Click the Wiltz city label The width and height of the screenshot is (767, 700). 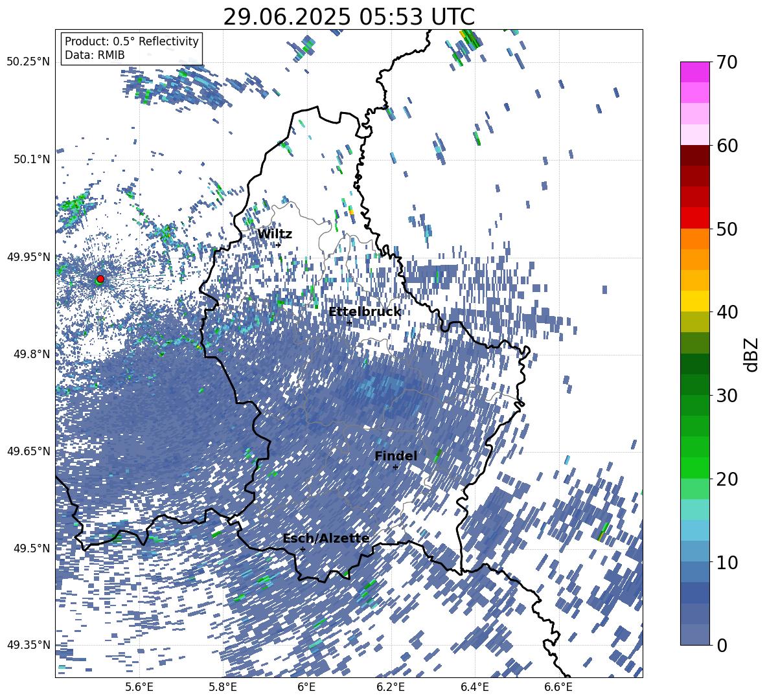pyautogui.click(x=275, y=234)
